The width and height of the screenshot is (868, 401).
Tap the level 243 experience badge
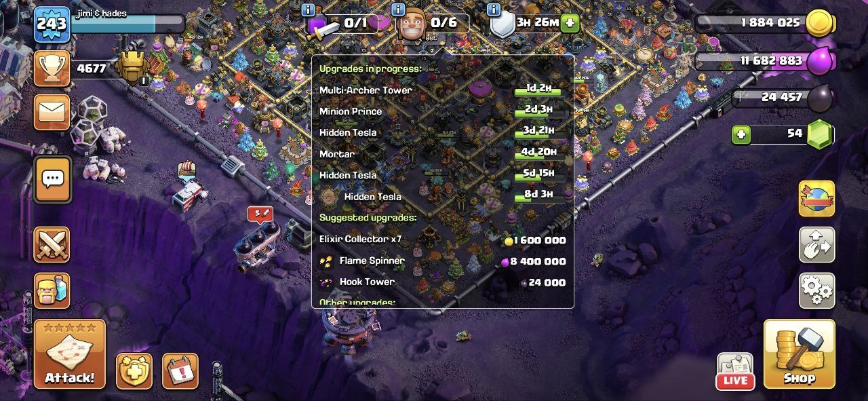tap(52, 24)
